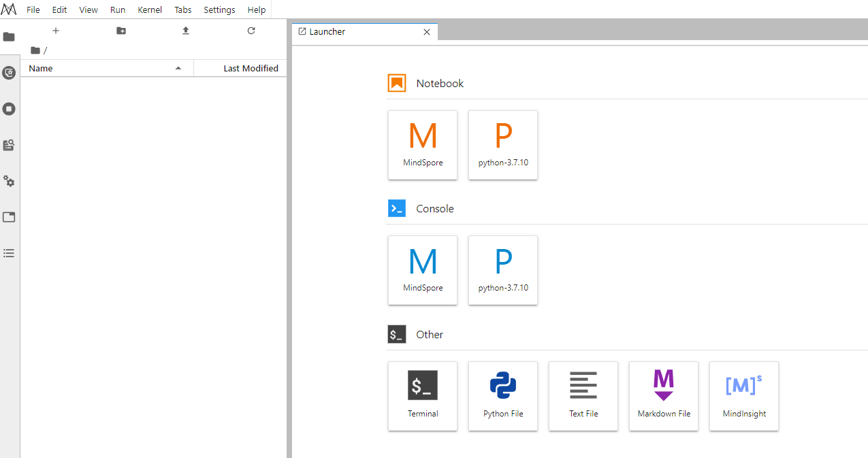
Task: Click the Upload Files arrow icon
Action: [x=186, y=31]
